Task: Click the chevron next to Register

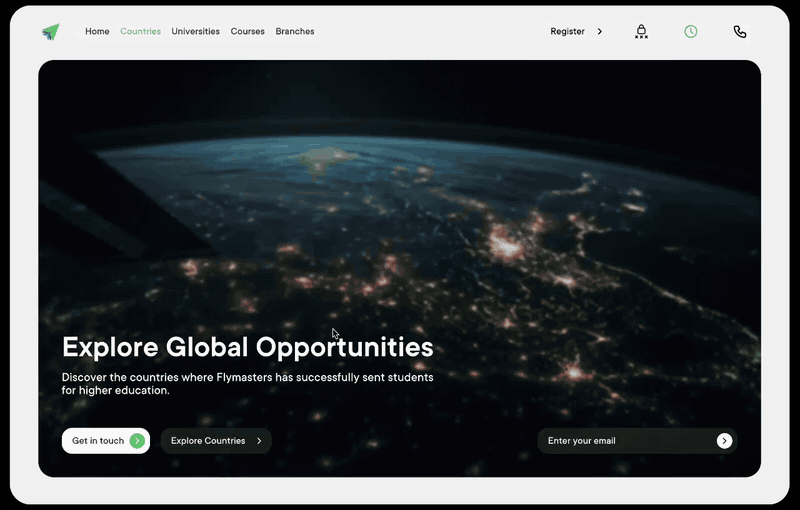Action: [600, 32]
